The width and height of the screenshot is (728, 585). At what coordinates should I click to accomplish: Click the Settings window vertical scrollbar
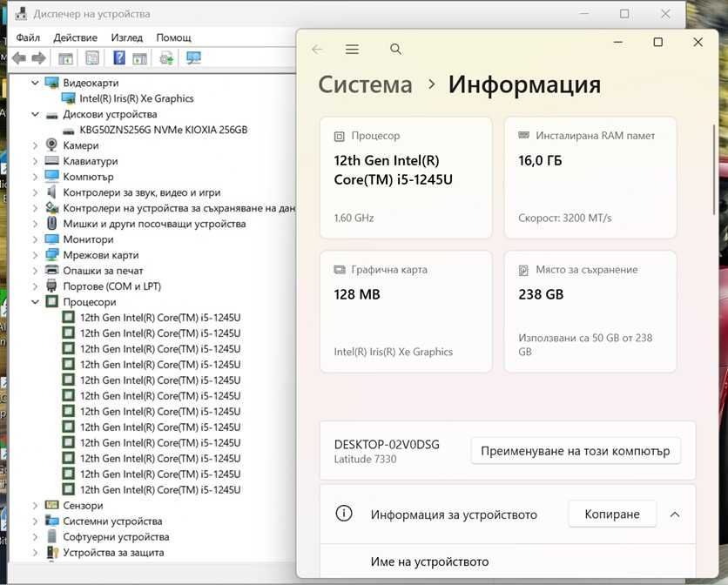tap(714, 170)
